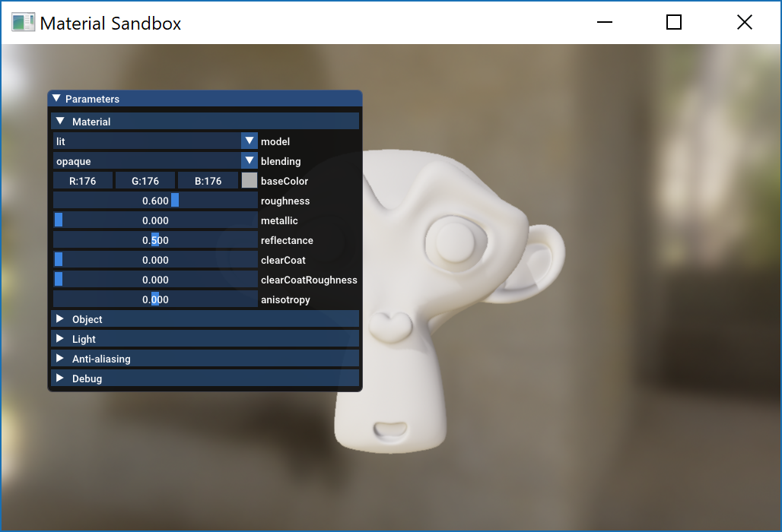This screenshot has height=532, width=782.
Task: Click the reflectance slider
Action: point(155,240)
